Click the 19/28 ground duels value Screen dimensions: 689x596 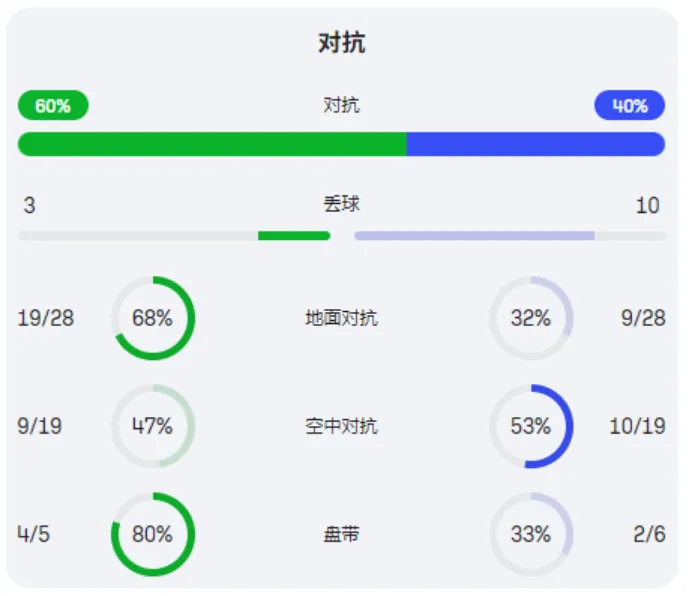(x=46, y=319)
